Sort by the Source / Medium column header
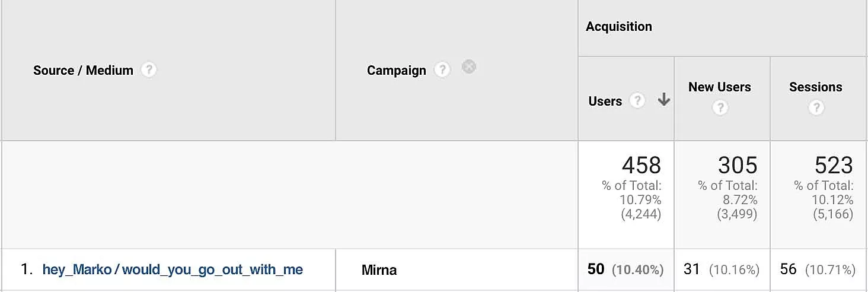 83,70
